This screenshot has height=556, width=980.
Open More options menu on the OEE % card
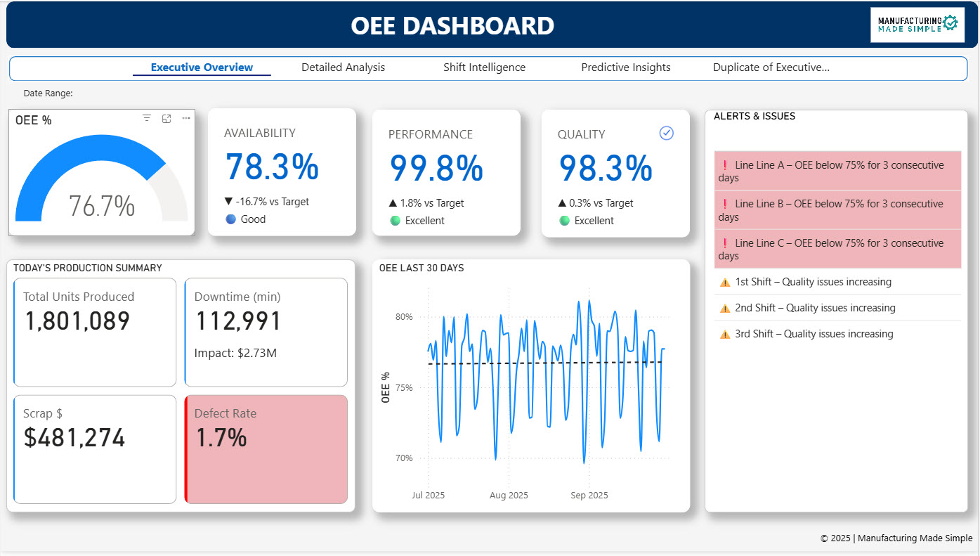point(185,118)
